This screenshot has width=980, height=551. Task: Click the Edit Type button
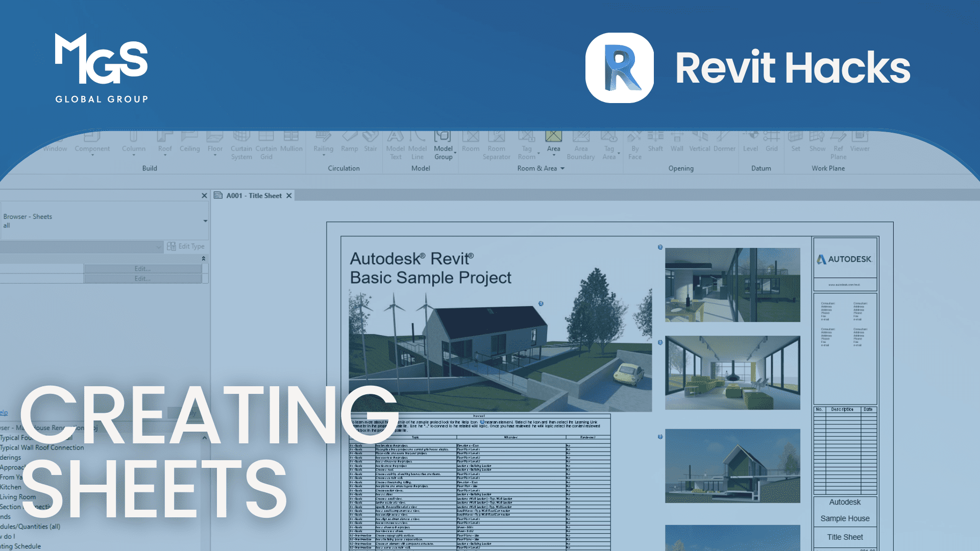(x=186, y=246)
